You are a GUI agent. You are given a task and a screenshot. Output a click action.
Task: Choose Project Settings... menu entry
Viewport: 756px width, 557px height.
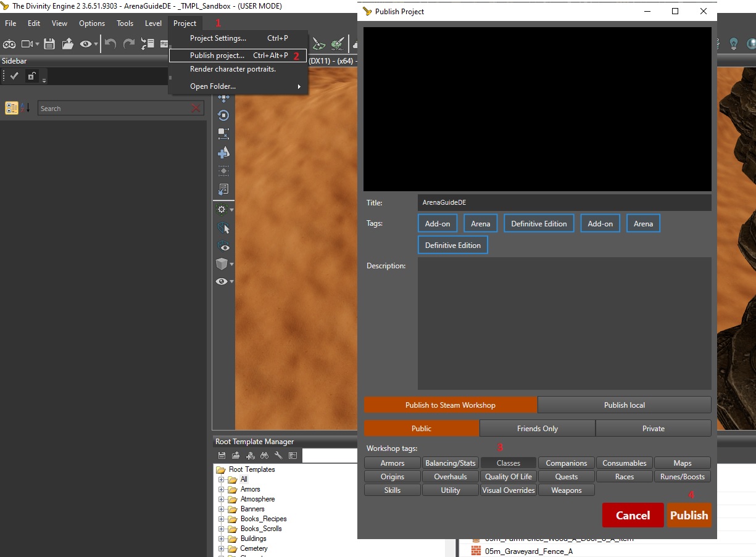pyautogui.click(x=238, y=38)
